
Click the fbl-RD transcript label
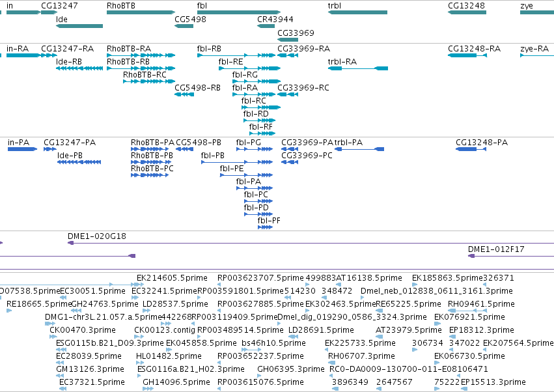point(256,114)
